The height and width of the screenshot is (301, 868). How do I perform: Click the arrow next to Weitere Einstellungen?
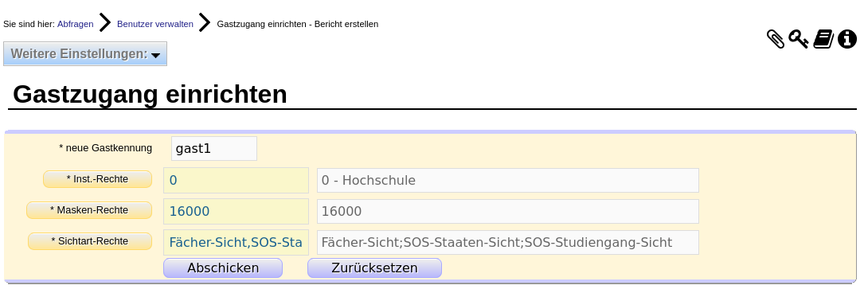point(155,55)
